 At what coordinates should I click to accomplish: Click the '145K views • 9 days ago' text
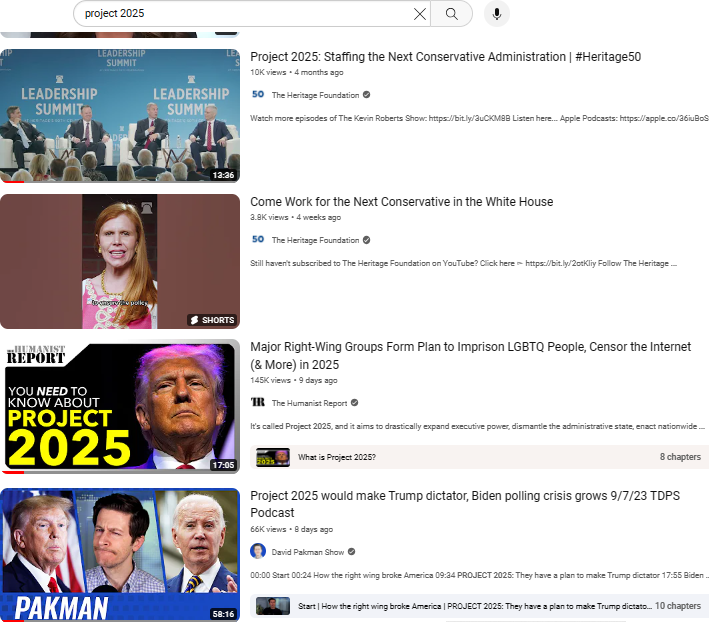click(x=293, y=381)
